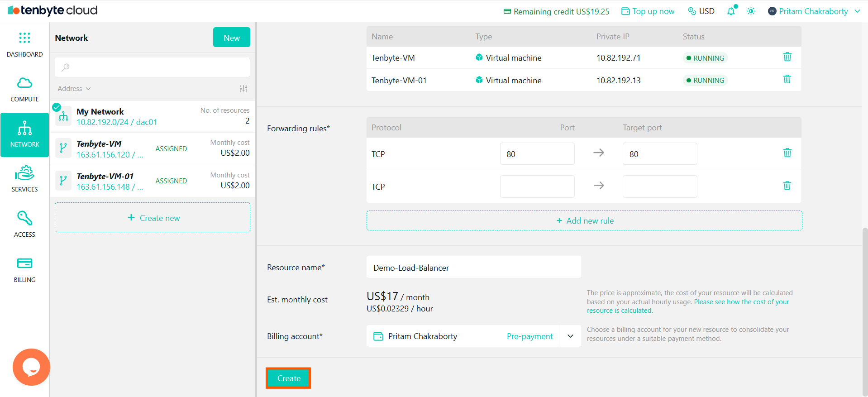This screenshot has height=397, width=868.
Task: Click the Create button
Action: click(x=288, y=378)
